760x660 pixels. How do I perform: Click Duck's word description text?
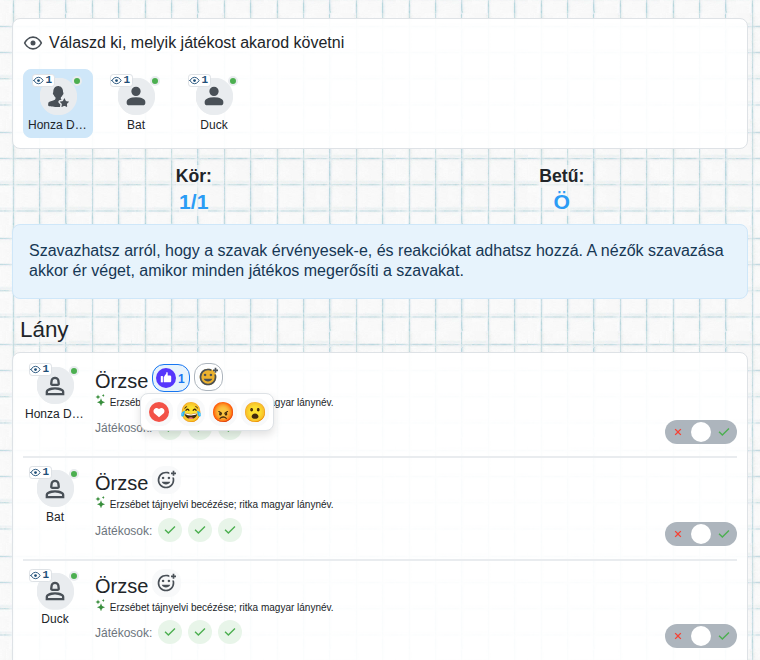pyautogui.click(x=222, y=607)
